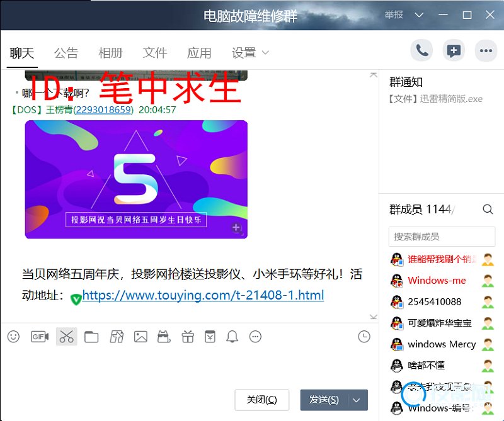Image resolution: width=504 pixels, height=421 pixels.
Task: Open the touying.com activity link
Action: pos(203,295)
